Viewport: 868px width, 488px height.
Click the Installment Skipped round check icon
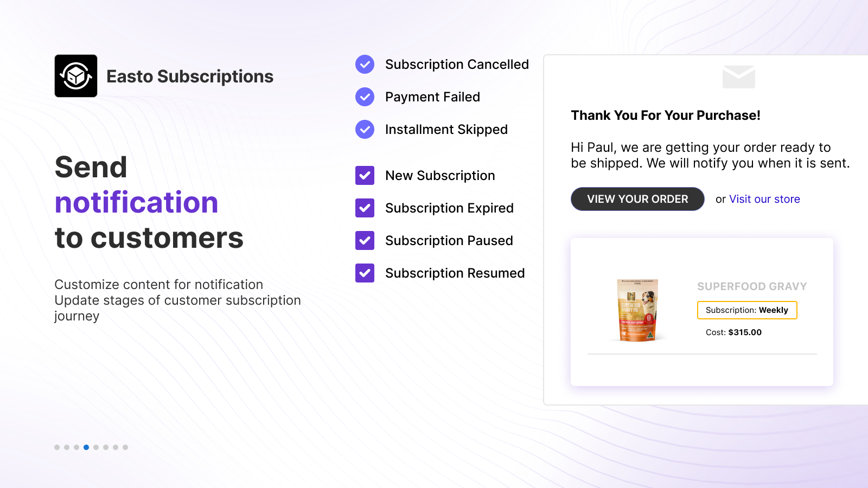point(365,130)
